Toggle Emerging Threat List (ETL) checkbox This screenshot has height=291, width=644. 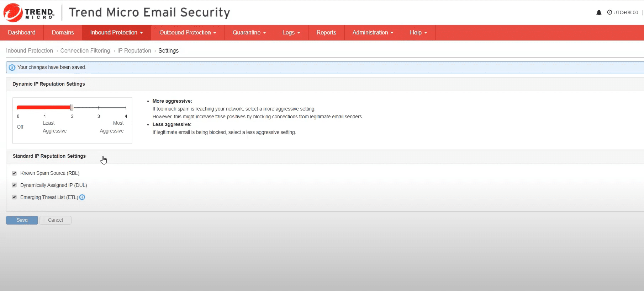coord(15,197)
